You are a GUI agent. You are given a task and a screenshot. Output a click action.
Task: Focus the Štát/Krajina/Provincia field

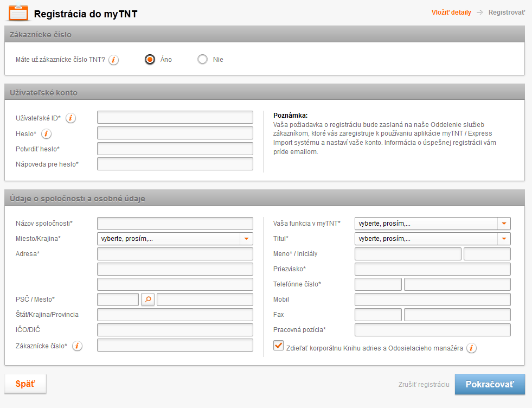(175, 315)
